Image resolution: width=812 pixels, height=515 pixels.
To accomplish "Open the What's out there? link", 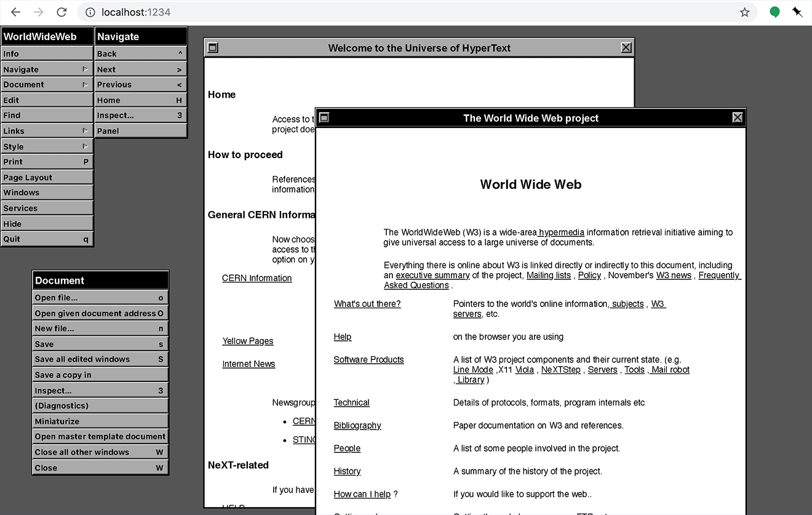I will (367, 304).
